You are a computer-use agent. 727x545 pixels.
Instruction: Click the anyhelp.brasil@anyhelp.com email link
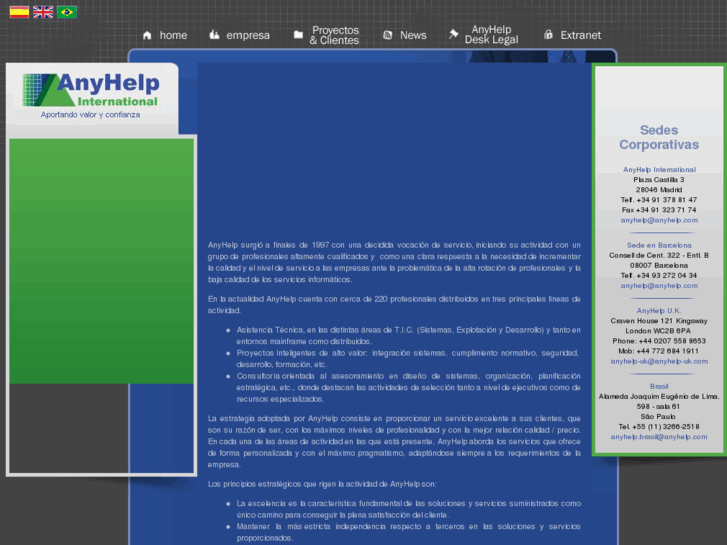pos(659,437)
